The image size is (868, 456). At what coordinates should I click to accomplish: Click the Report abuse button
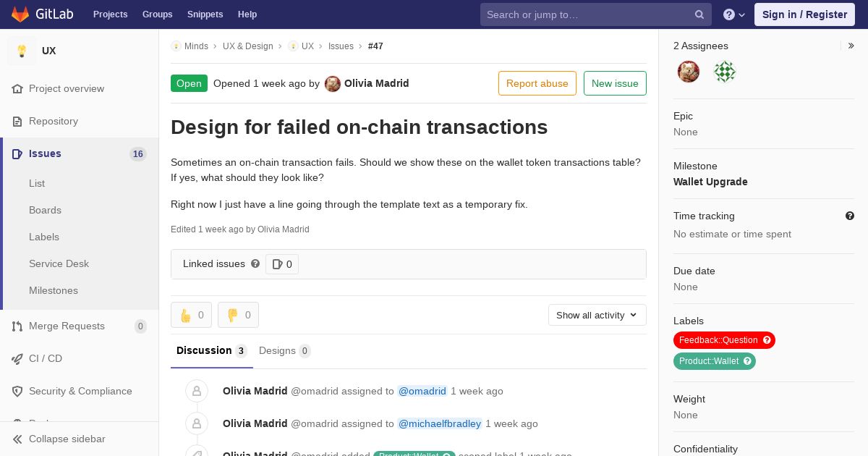pyautogui.click(x=537, y=83)
